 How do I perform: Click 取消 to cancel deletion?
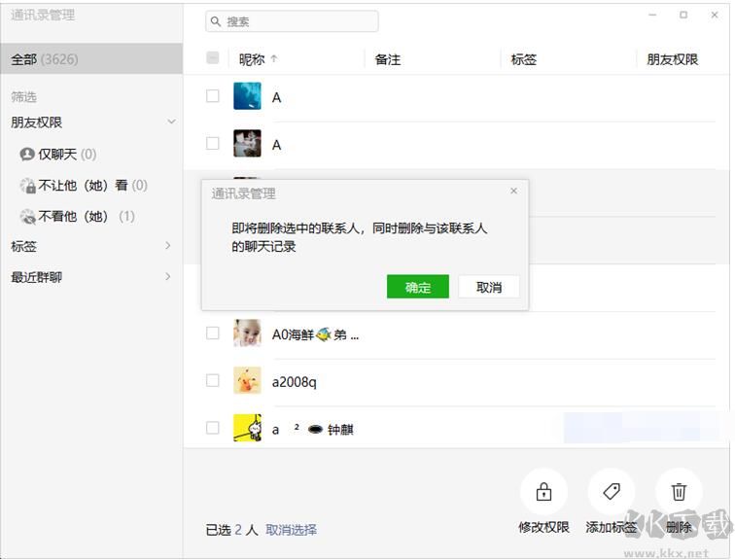(489, 287)
